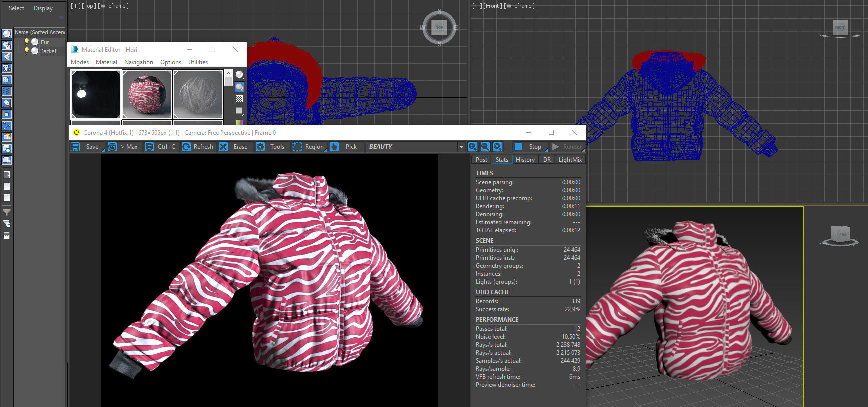Screen dimensions: 868x407
Task: Open the [Wireframe] shading menu of the Front viewport
Action: [520, 6]
